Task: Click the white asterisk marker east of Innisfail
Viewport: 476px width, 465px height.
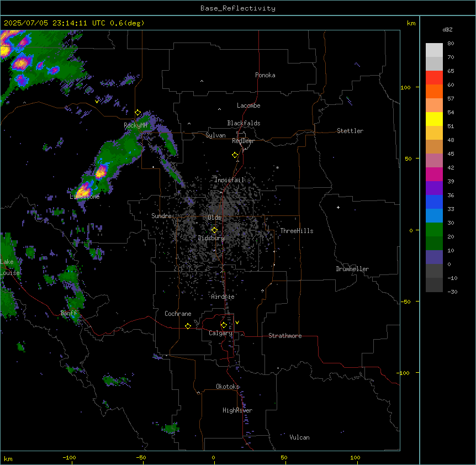Action: point(277,167)
